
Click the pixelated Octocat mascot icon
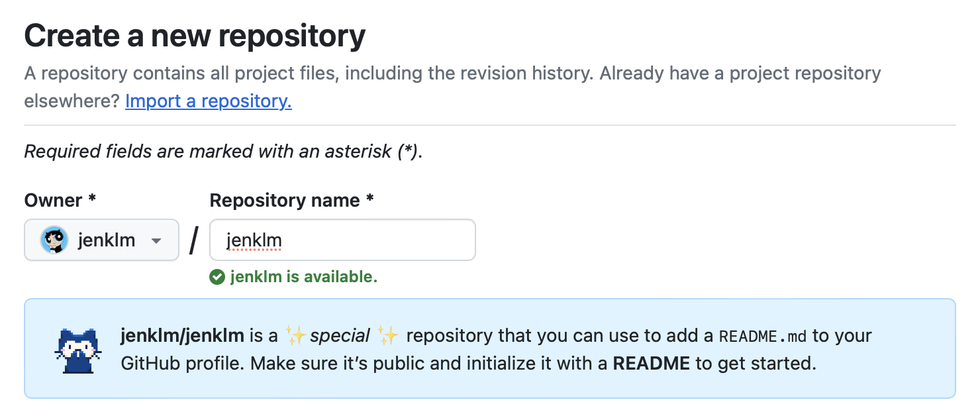(78, 349)
